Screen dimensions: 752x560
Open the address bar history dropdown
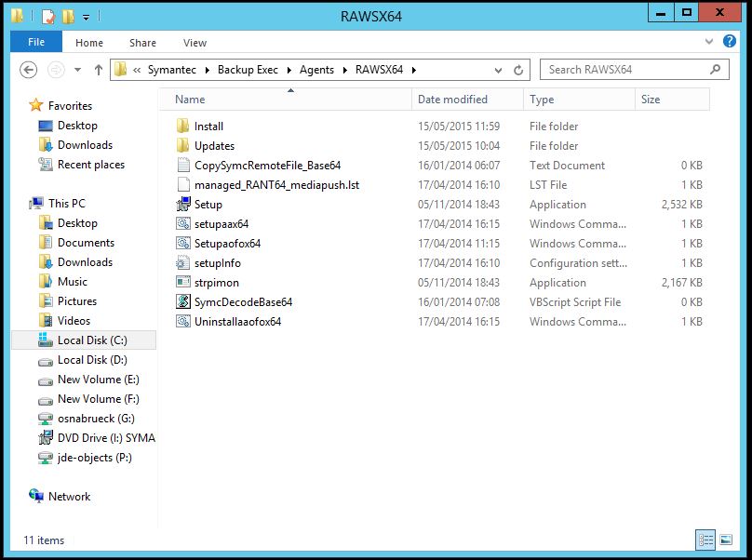click(498, 70)
